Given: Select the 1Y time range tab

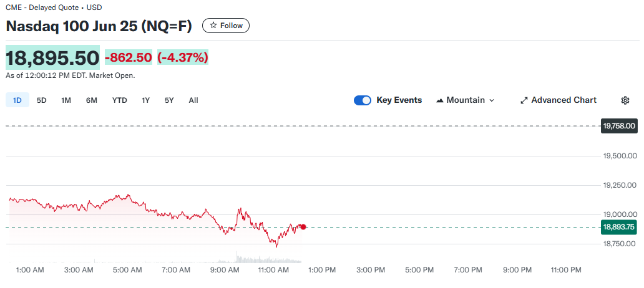Looking at the screenshot, I should [x=146, y=100].
